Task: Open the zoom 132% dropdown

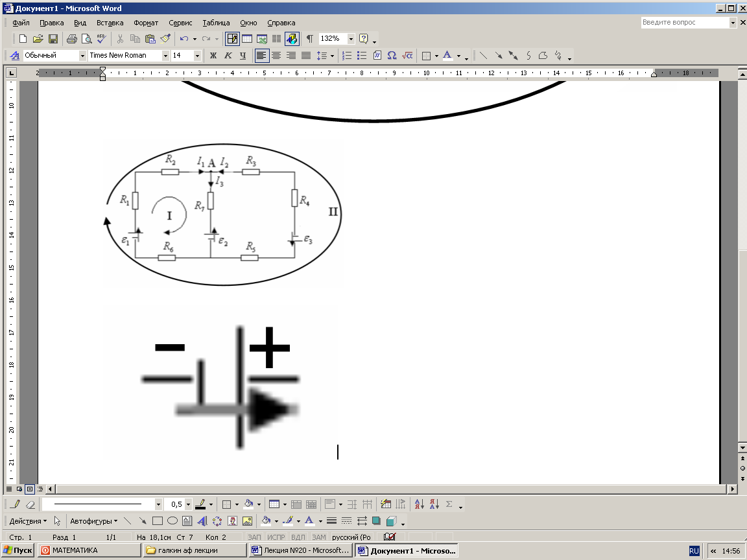Action: (351, 39)
